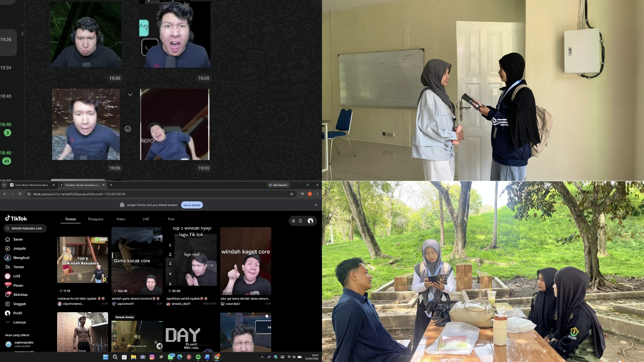The width and height of the screenshot is (644, 362).
Task: Open the Banyak disukai video thumbnail
Action: 137,333
